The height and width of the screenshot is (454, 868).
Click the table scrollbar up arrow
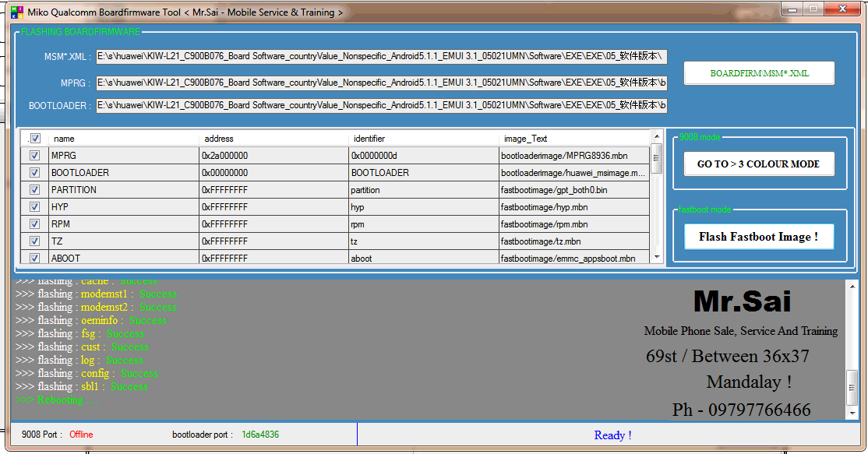(657, 136)
